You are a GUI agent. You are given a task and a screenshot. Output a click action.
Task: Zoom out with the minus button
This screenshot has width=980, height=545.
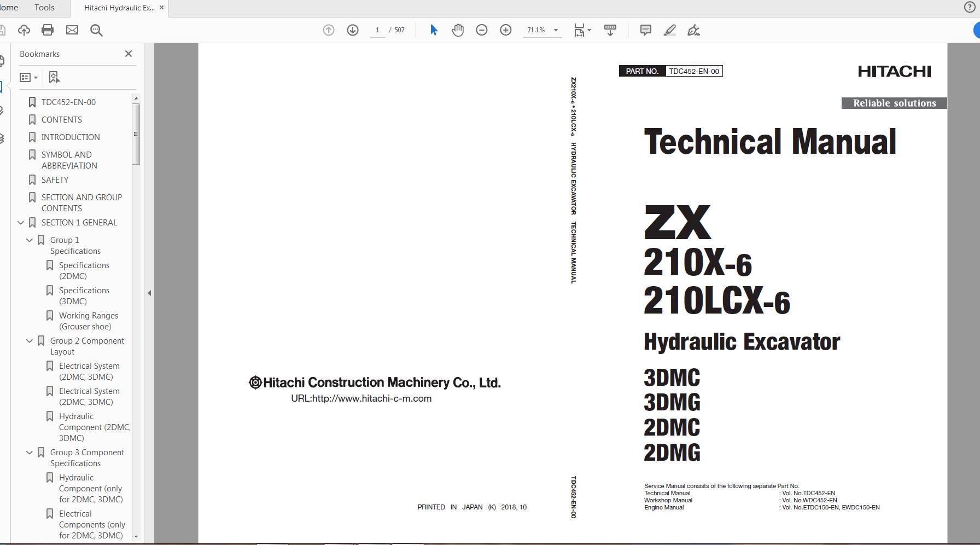click(x=482, y=30)
